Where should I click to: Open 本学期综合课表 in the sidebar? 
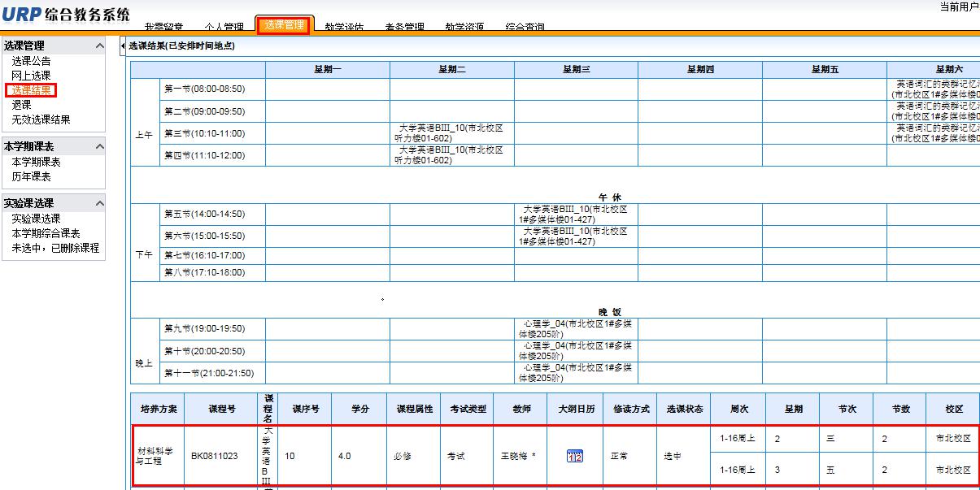pyautogui.click(x=46, y=233)
